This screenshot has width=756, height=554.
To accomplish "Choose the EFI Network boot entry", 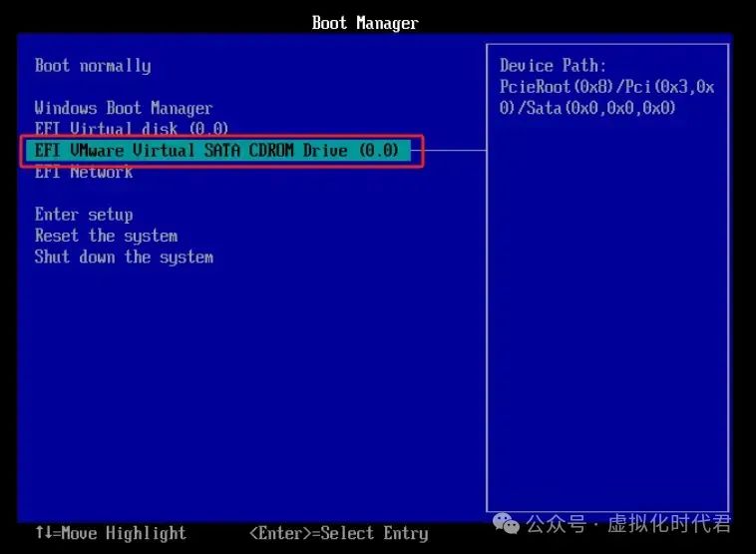I will point(84,172).
